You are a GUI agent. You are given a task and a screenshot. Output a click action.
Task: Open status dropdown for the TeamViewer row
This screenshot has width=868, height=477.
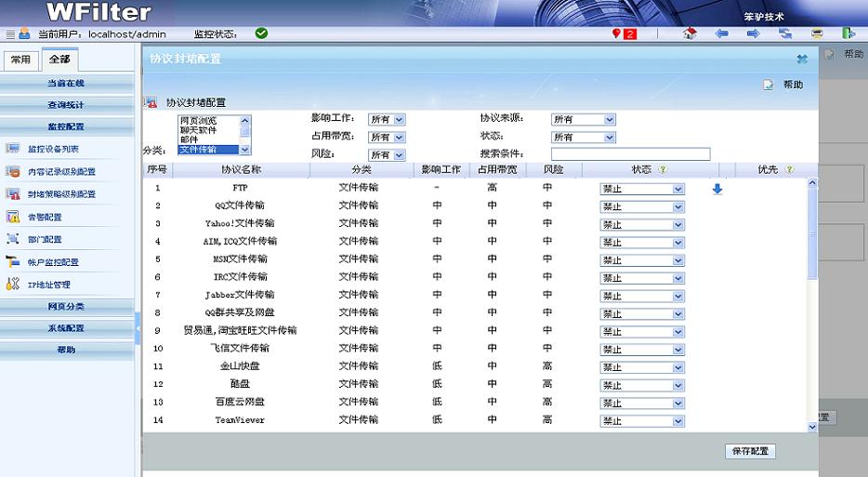point(641,420)
